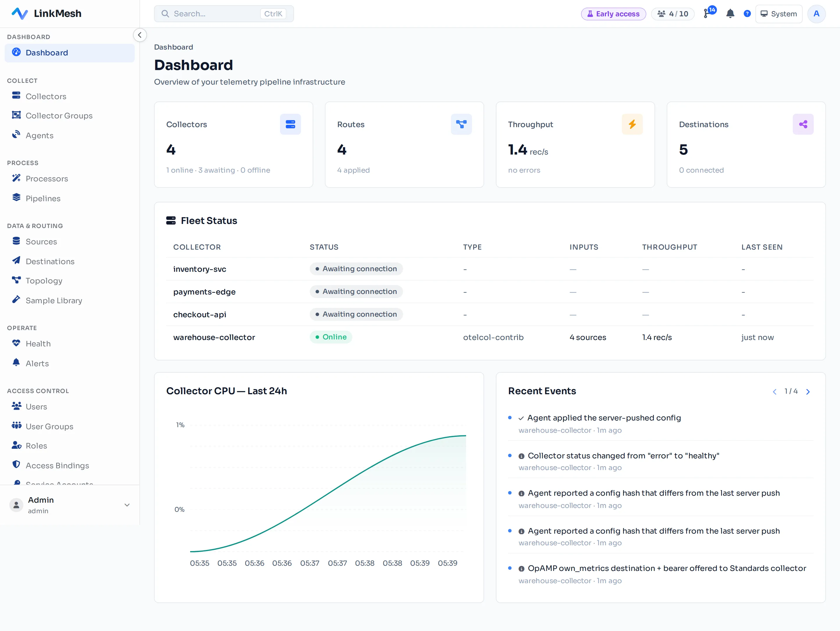Open Pipelines in the sidebar

pos(69,199)
